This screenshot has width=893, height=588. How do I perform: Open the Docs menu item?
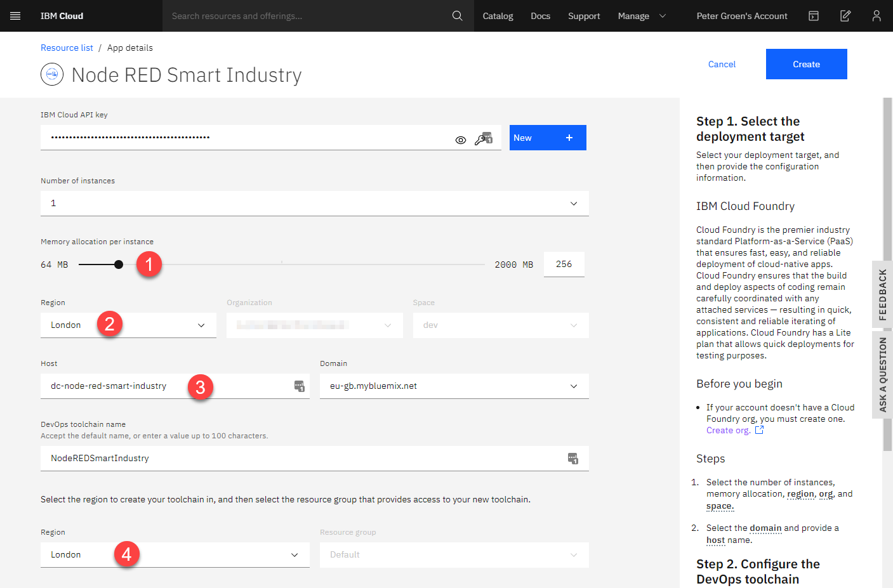point(540,16)
